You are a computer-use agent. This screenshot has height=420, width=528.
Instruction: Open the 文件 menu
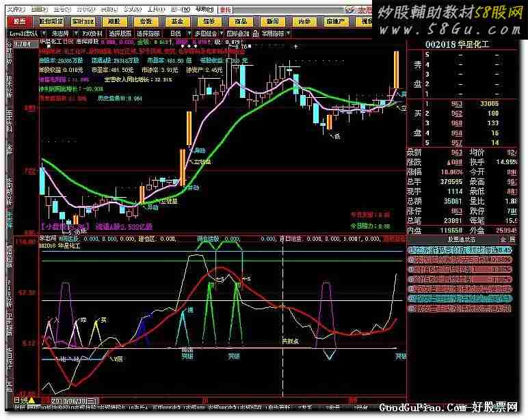pos(16,9)
